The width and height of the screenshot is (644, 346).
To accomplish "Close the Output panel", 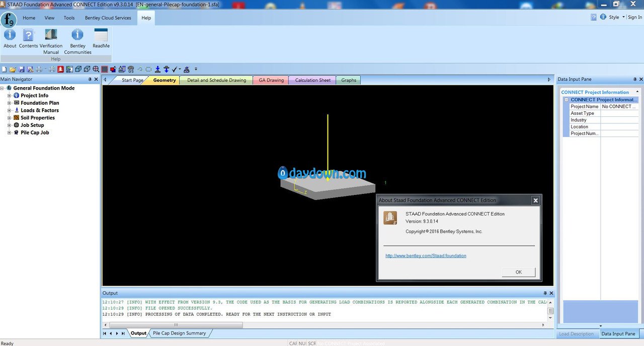I will pos(551,293).
